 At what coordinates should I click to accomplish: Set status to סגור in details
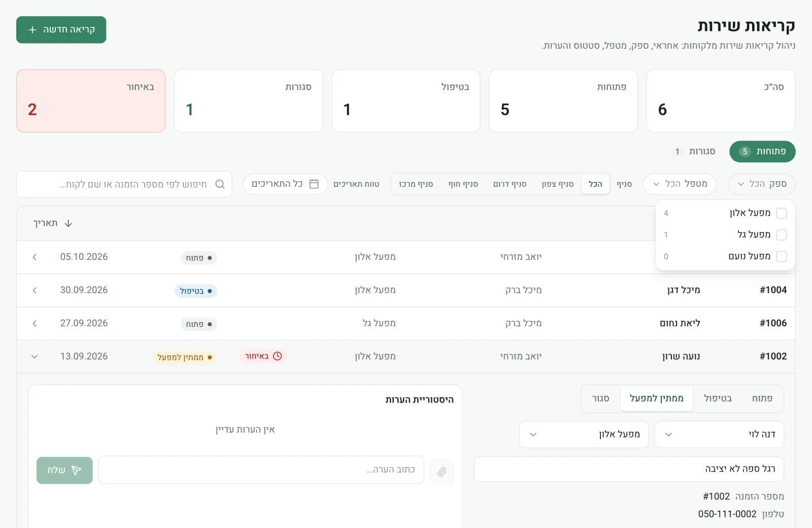pos(600,399)
